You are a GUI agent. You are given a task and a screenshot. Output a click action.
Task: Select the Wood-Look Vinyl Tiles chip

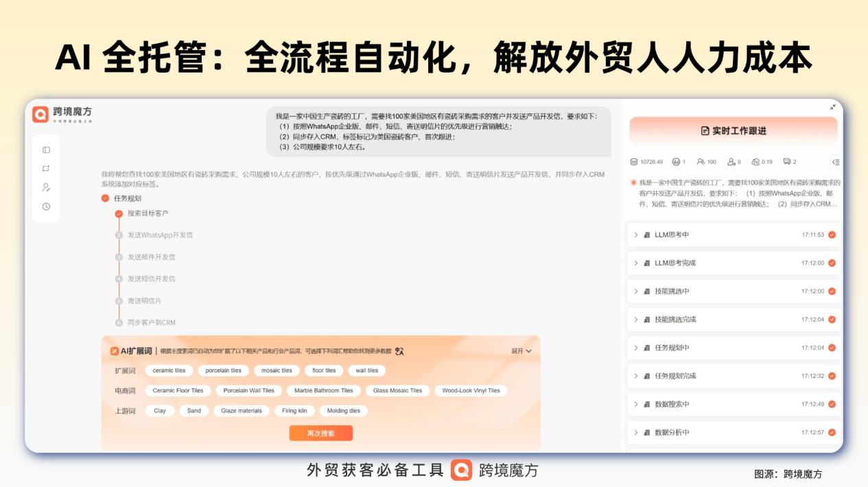[x=471, y=391]
